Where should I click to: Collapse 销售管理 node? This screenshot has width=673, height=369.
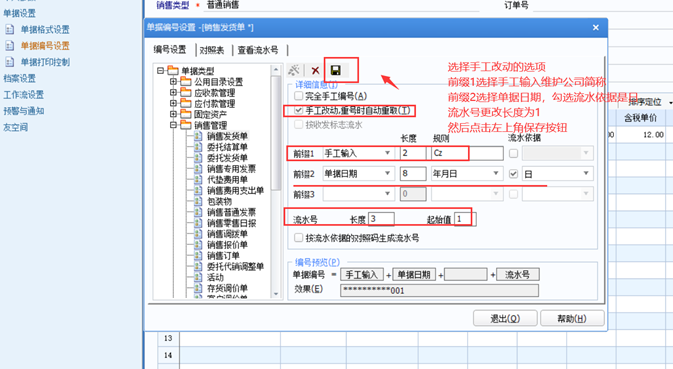coord(173,125)
